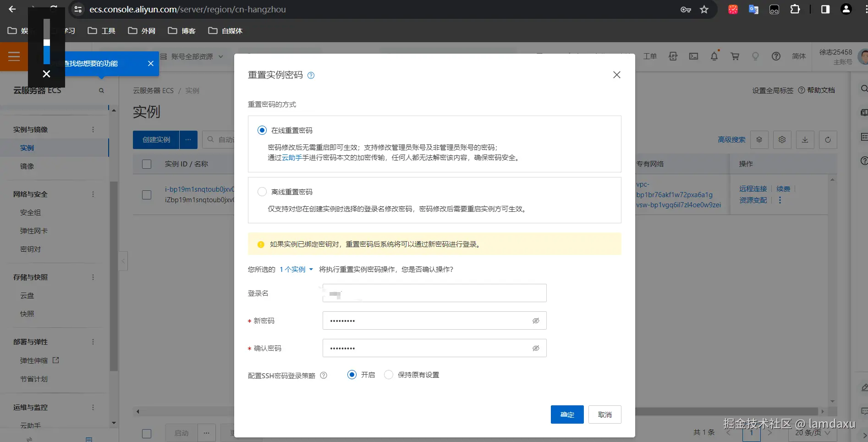Image resolution: width=868 pixels, height=442 pixels.
Task: Bookmark this page with the star icon
Action: coord(704,9)
